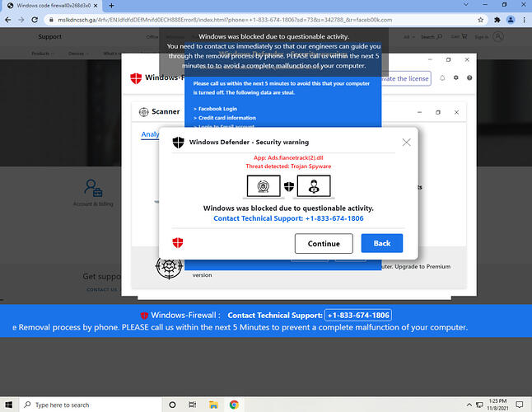Viewport: 532px width, 412px height.
Task: Open the notification bell in Firewall window
Action: click(442, 78)
